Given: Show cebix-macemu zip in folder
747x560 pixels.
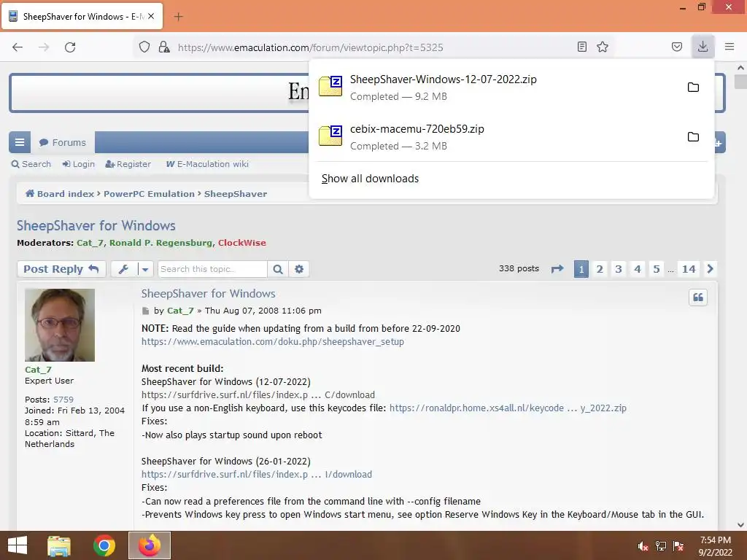Looking at the screenshot, I should pyautogui.click(x=693, y=136).
